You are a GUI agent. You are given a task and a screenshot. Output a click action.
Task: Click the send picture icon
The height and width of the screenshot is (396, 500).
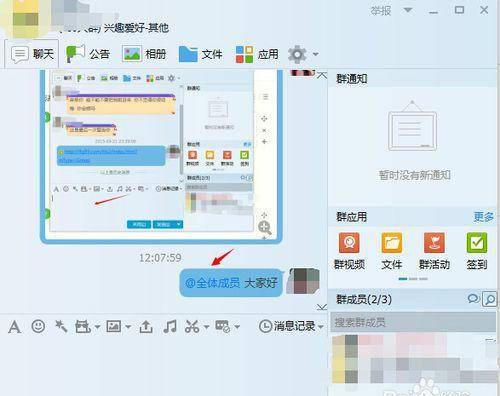pos(113,326)
